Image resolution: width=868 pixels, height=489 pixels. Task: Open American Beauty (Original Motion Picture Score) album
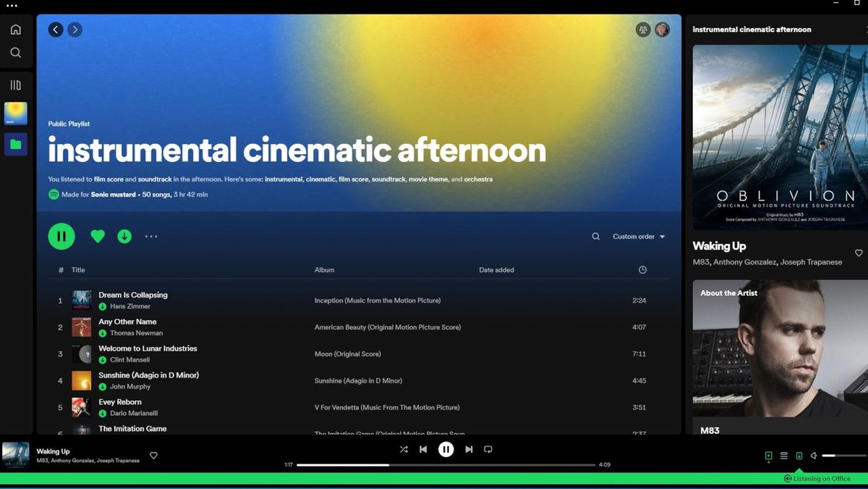point(388,327)
